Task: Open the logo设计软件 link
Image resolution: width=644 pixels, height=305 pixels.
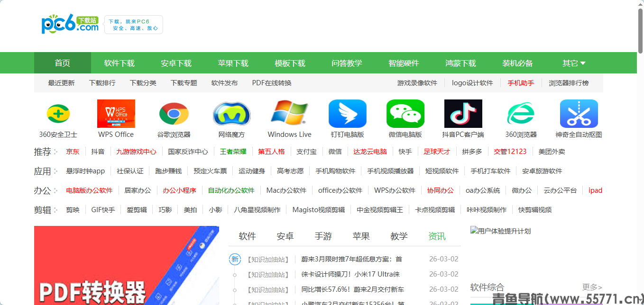Action: click(473, 83)
